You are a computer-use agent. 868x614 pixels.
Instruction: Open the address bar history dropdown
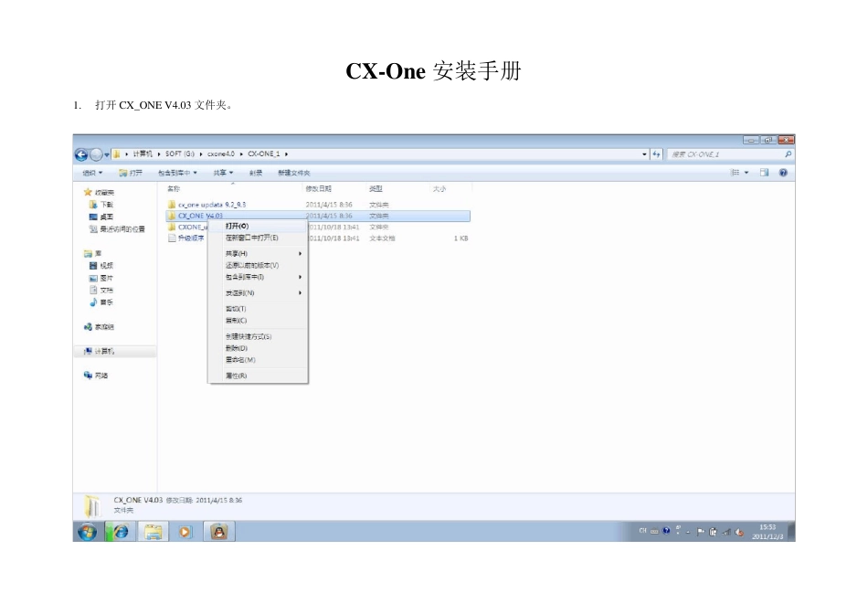[x=644, y=154]
